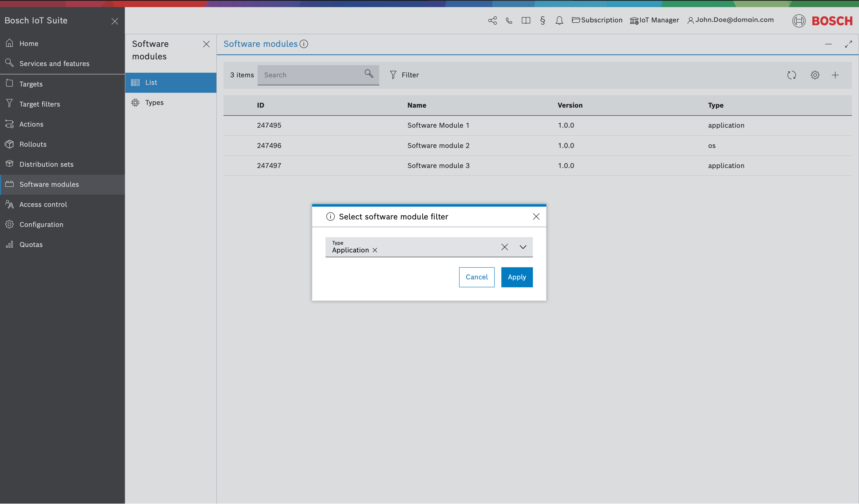Click the share icon in top bar
The width and height of the screenshot is (859, 504).
492,20
